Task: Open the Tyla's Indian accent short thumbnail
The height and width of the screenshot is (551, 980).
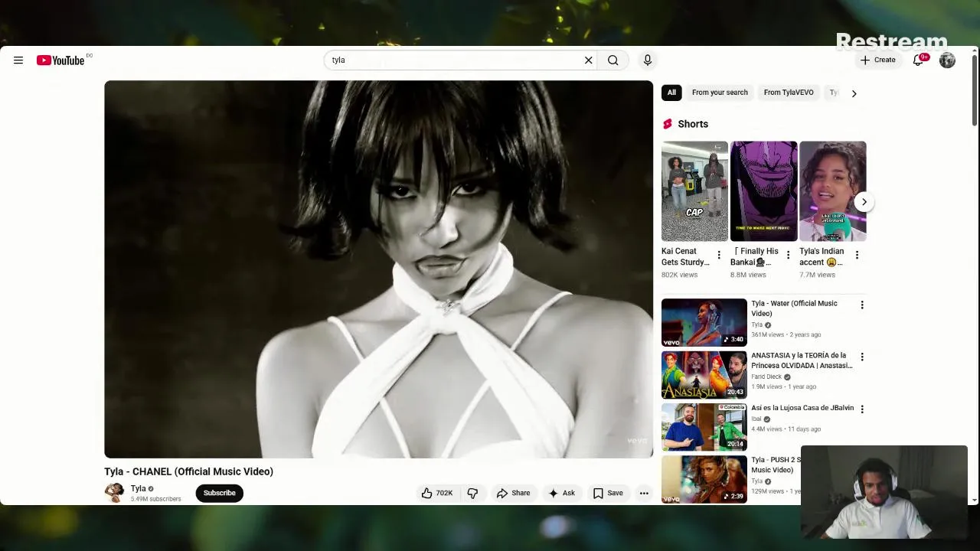Action: pyautogui.click(x=832, y=191)
